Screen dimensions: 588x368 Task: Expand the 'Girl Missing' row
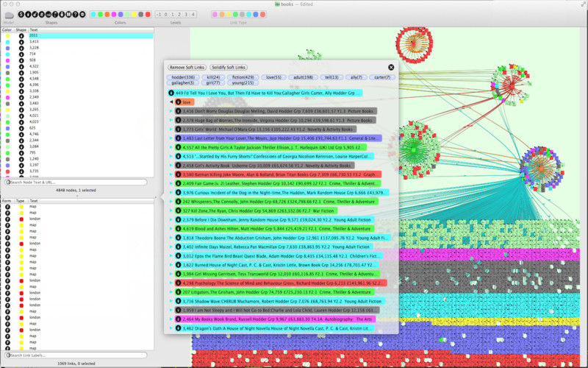pyautogui.click(x=171, y=274)
